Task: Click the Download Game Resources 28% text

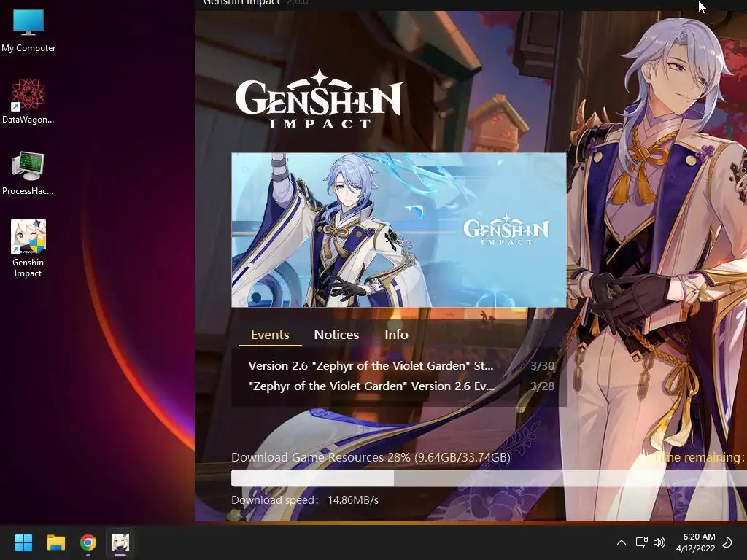Action: click(x=371, y=458)
